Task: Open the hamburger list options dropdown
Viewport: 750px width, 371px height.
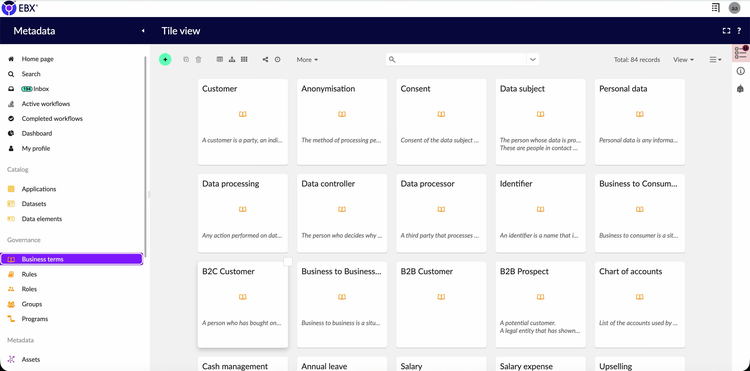Action: pyautogui.click(x=715, y=59)
